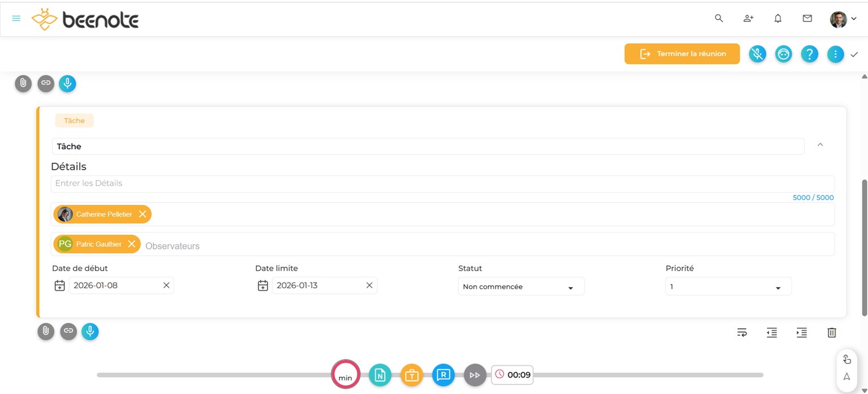Delete the task with trash icon

point(831,333)
